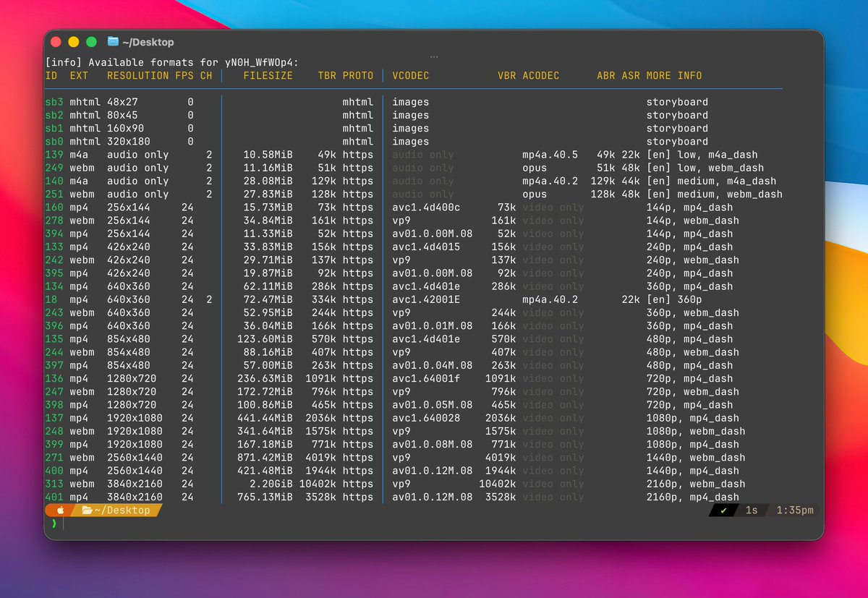The image size is (868, 598).
Task: Click the av01.0.05M.08 video codec
Action: tap(433, 405)
